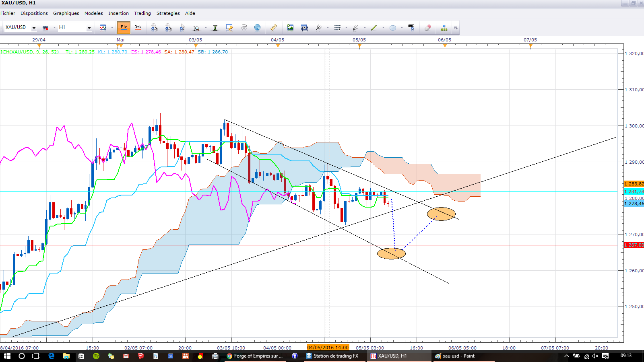Open the Graphiques menu
Image resolution: width=644 pixels, height=362 pixels.
(66, 13)
